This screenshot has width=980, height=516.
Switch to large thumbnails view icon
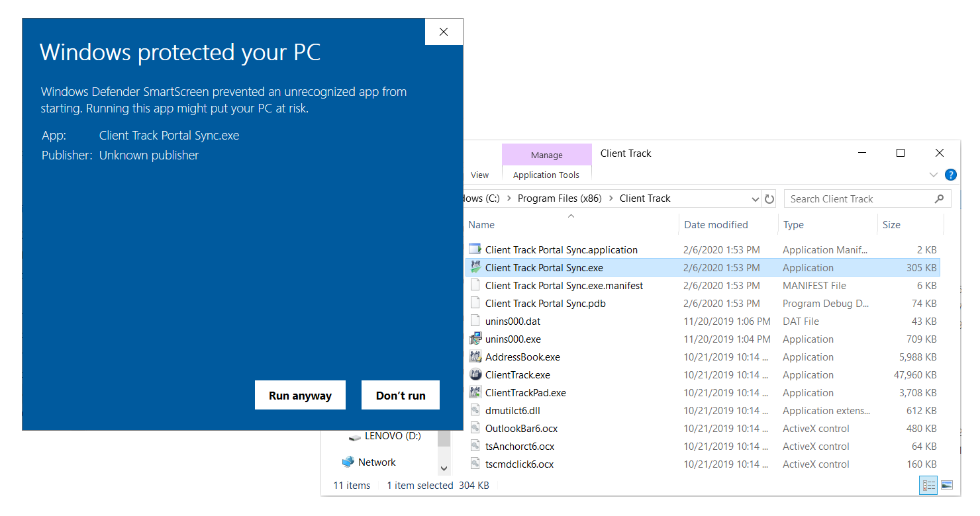click(x=946, y=485)
